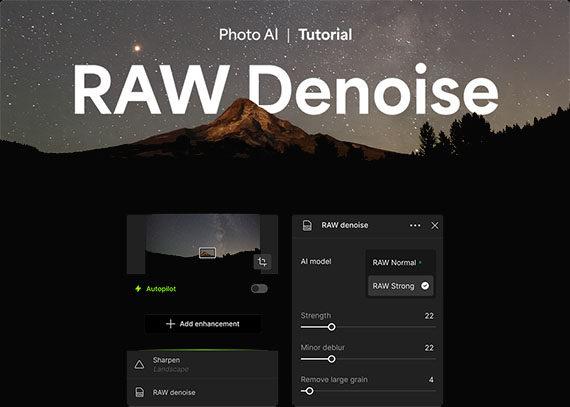Open the Sharpen Landscape enhancement row
This screenshot has height=407, width=570.
pyautogui.click(x=202, y=364)
